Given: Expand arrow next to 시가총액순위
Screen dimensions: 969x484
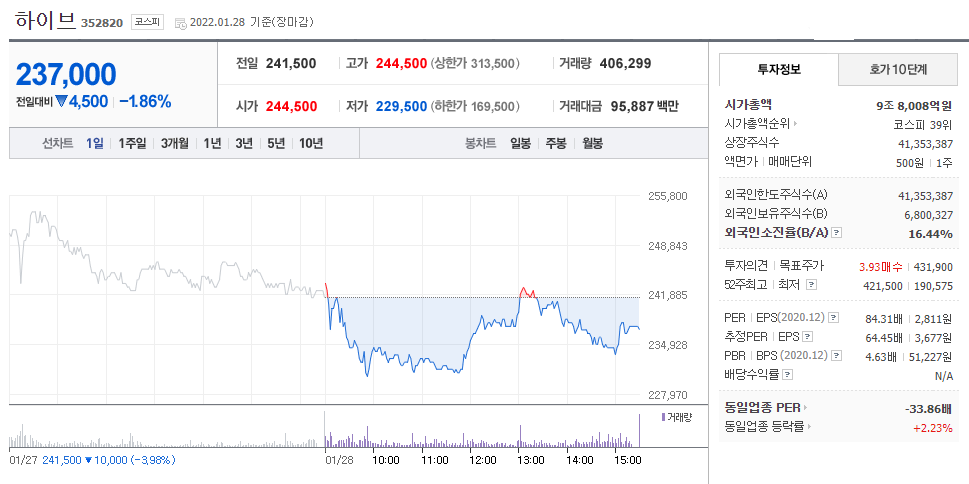Looking at the screenshot, I should coord(795,124).
